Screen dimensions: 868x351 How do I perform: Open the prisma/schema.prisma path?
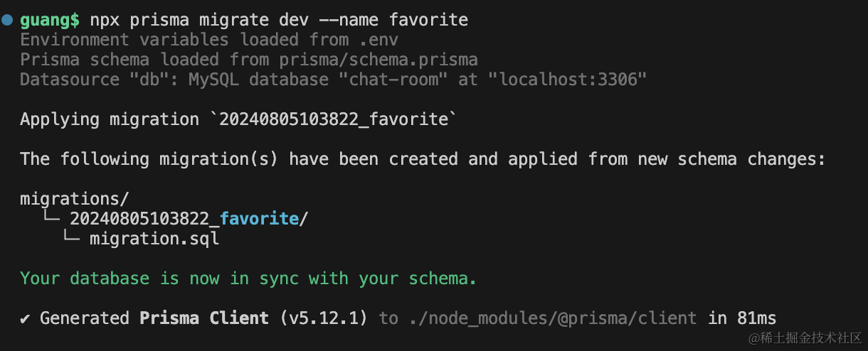tap(378, 60)
